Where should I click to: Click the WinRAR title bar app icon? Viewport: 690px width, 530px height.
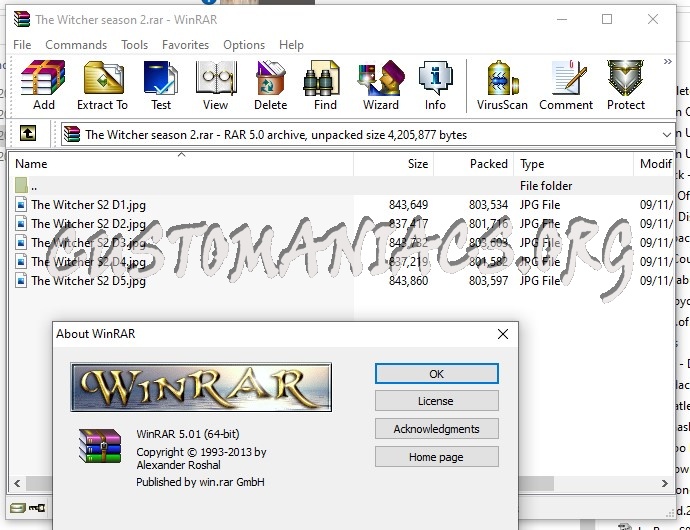point(22,19)
